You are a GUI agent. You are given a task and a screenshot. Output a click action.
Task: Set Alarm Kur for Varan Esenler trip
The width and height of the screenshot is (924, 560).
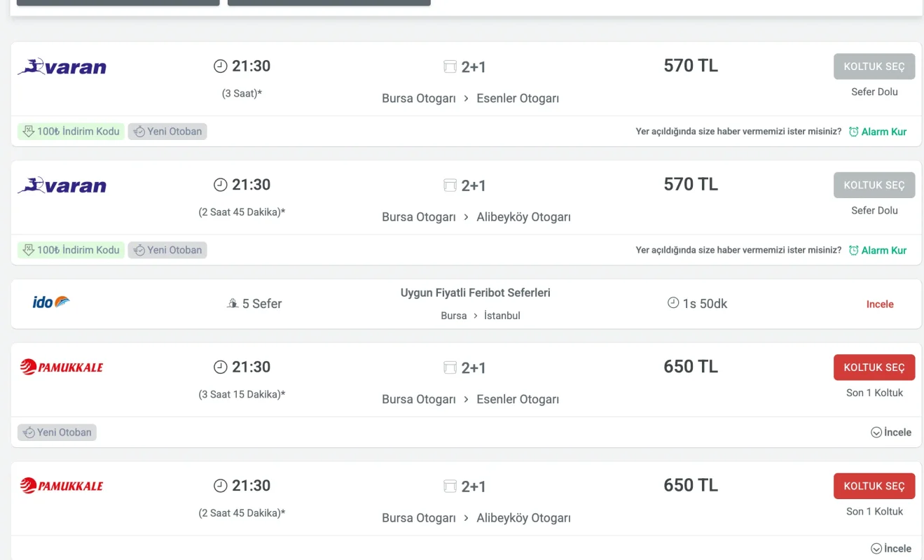click(x=883, y=132)
